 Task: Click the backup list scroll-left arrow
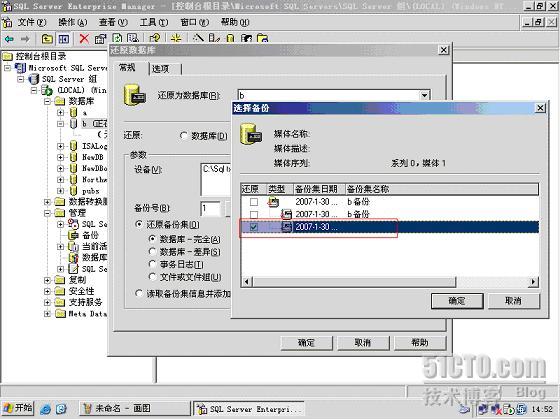[x=247, y=282]
